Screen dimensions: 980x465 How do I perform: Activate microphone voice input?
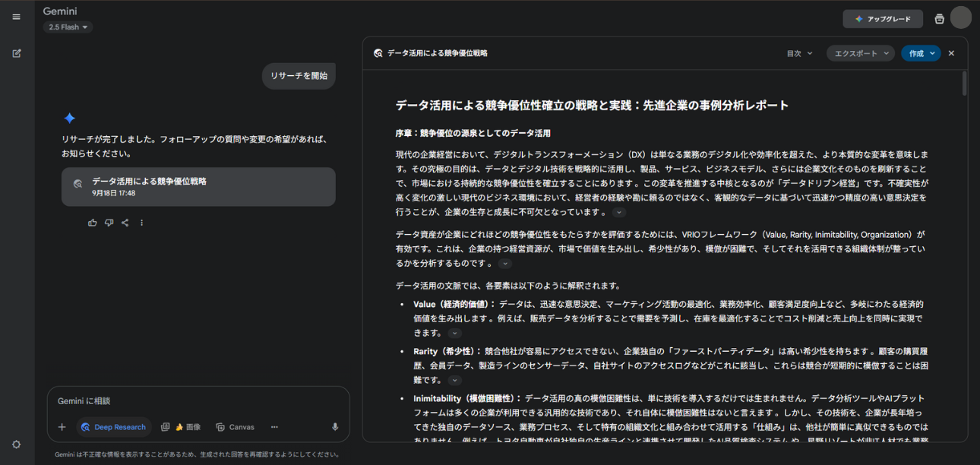pyautogui.click(x=334, y=427)
